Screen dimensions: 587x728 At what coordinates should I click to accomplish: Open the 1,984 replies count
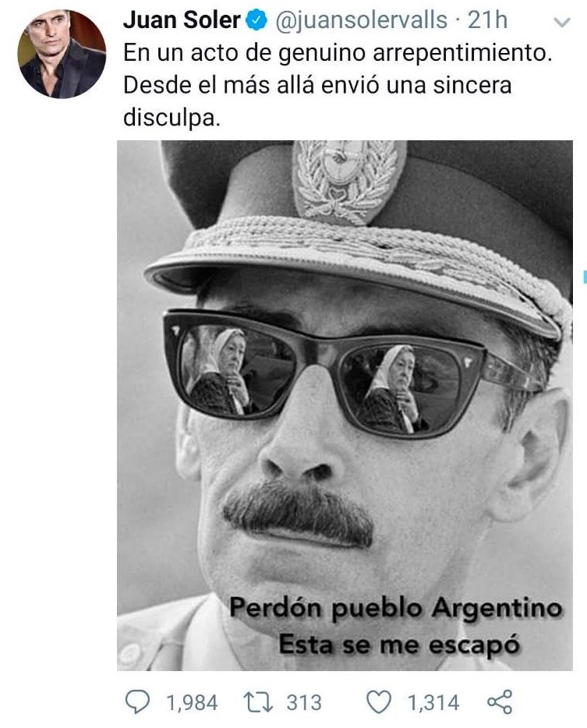coord(192,702)
